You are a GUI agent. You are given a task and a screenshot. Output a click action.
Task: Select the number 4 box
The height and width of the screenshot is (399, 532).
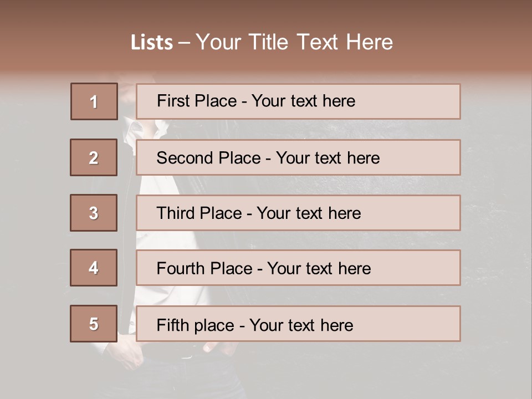coord(94,268)
